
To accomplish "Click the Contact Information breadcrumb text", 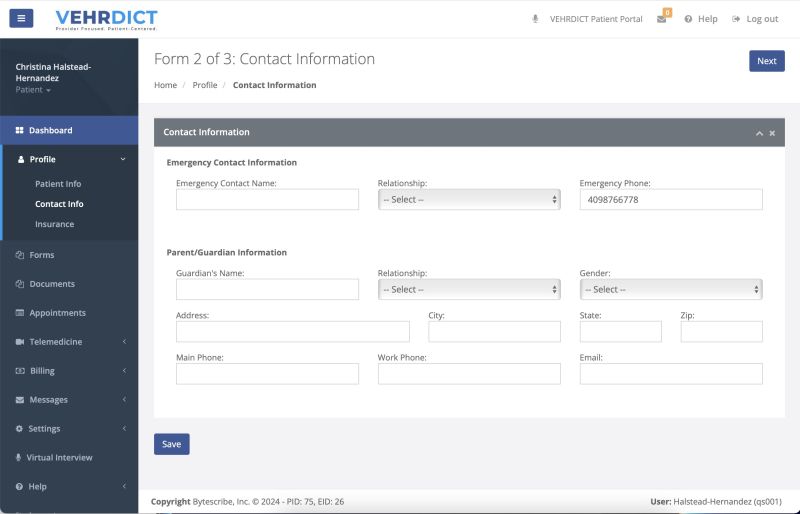I will 274,85.
